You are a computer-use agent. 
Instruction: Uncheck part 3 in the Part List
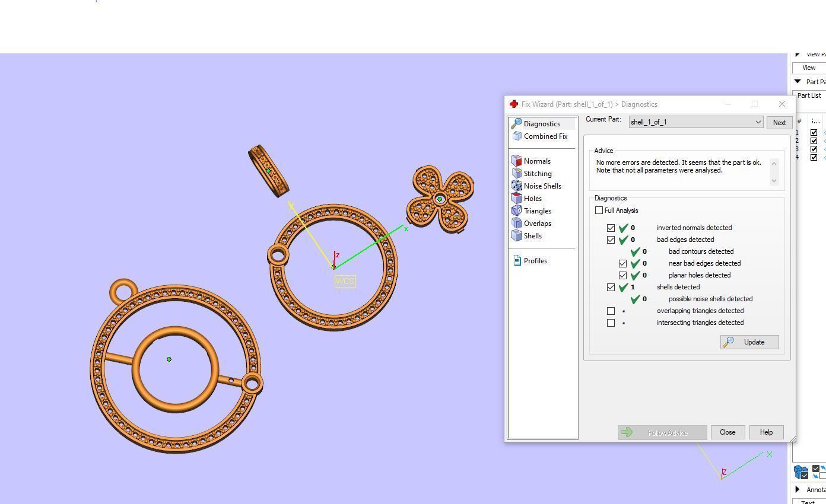(814, 149)
